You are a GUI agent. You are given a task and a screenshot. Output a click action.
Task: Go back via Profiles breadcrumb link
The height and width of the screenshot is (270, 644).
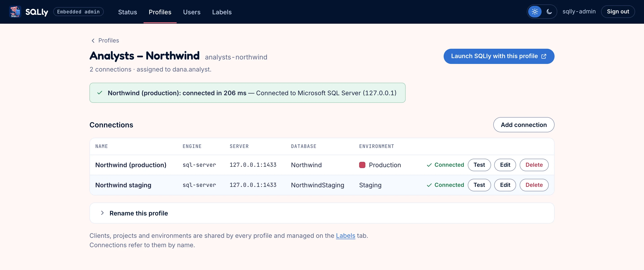pos(108,40)
